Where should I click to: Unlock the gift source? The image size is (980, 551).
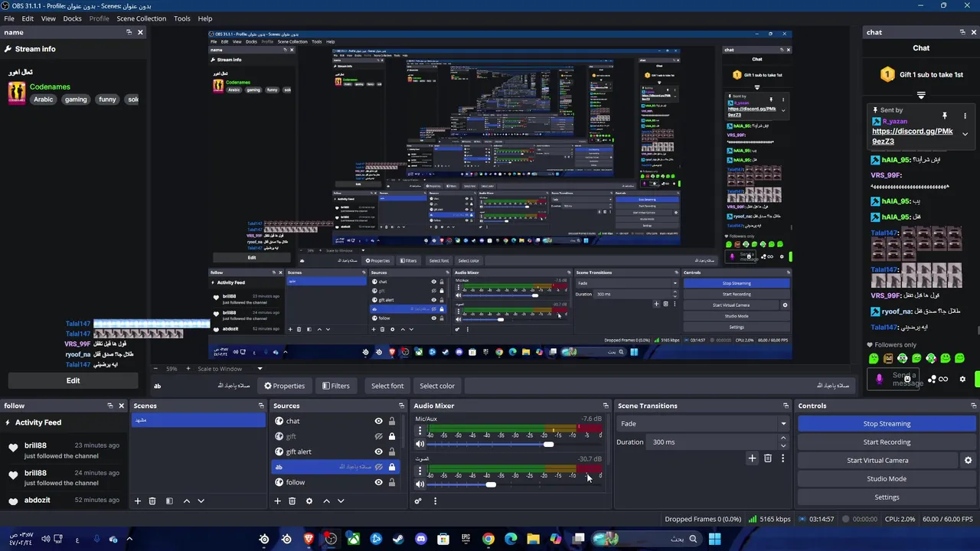391,436
